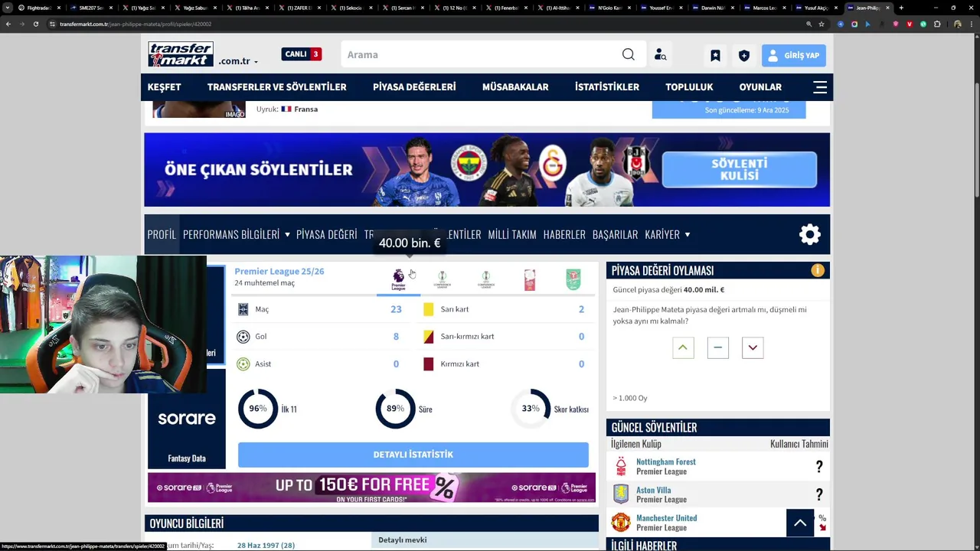Click the Nottingham Forest club crest
The image size is (980, 551).
point(621,466)
